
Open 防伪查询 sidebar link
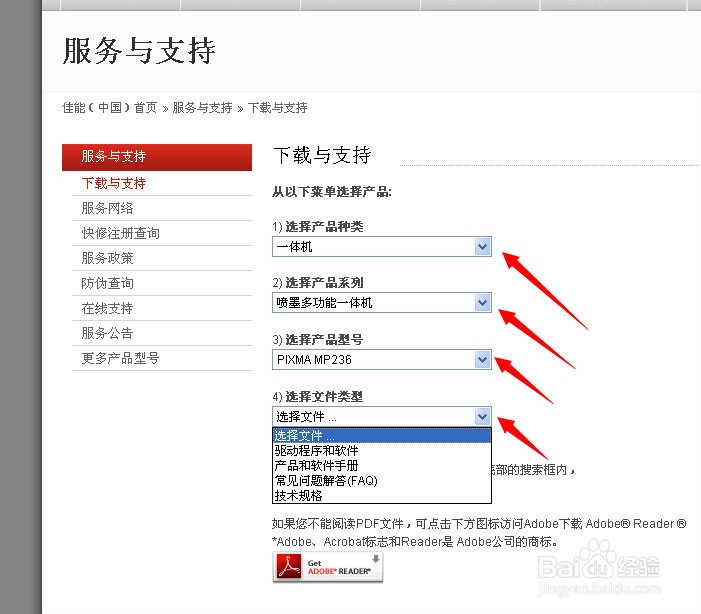pyautogui.click(x=107, y=283)
